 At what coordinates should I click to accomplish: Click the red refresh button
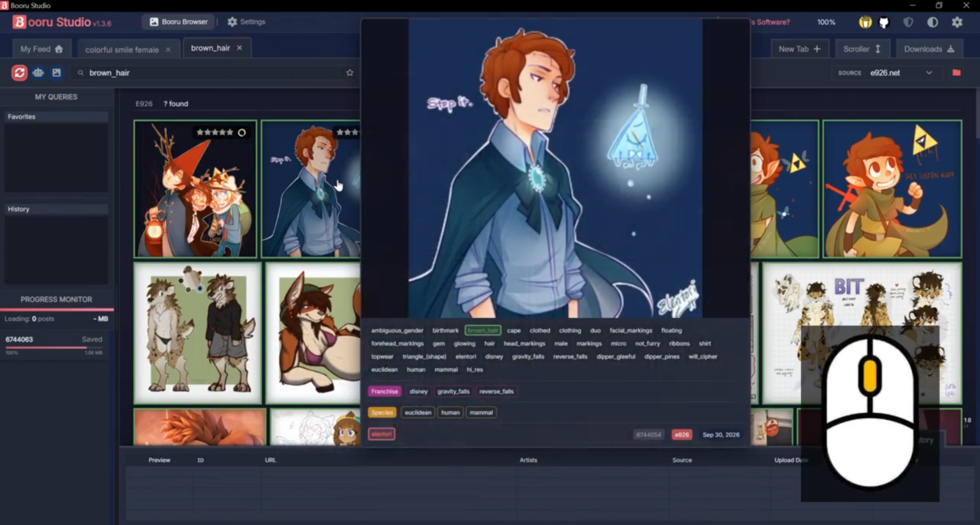(x=19, y=73)
